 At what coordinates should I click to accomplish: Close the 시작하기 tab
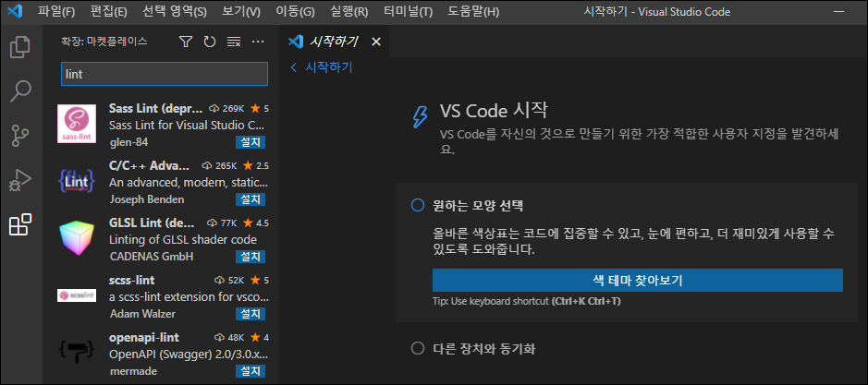[x=376, y=42]
